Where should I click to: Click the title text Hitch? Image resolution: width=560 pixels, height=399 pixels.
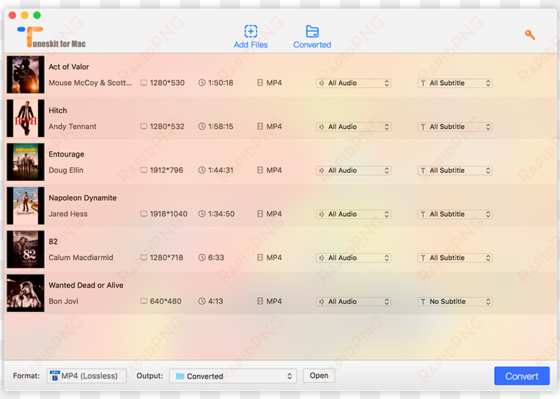click(58, 110)
